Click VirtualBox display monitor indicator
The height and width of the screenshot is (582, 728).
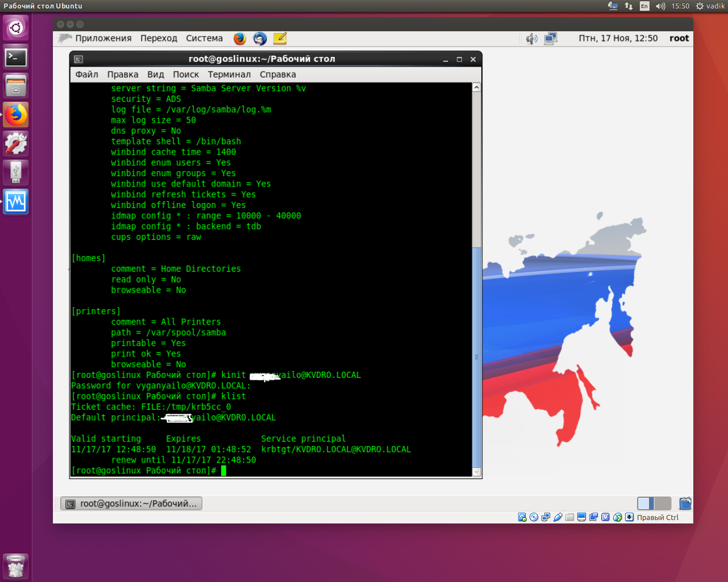pos(581,517)
